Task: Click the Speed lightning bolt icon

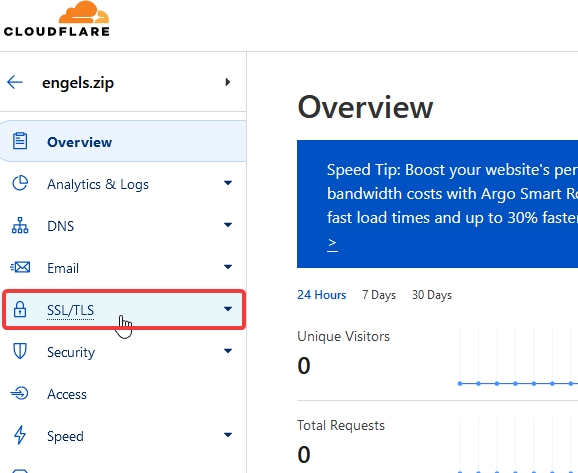Action: tap(20, 435)
